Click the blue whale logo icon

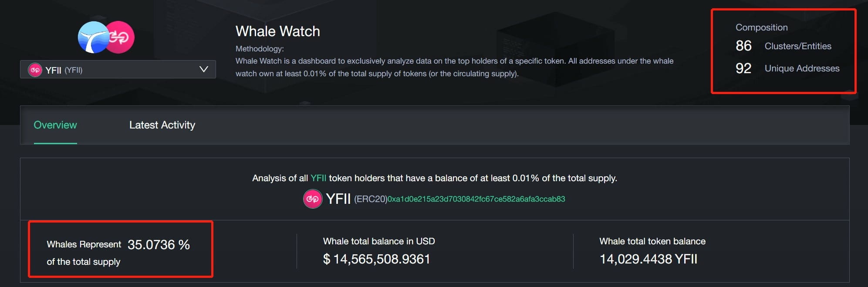[x=93, y=37]
